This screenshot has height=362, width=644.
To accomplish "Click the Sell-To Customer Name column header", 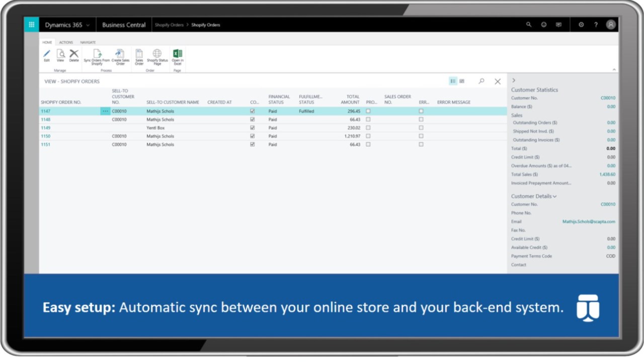I will click(173, 103).
